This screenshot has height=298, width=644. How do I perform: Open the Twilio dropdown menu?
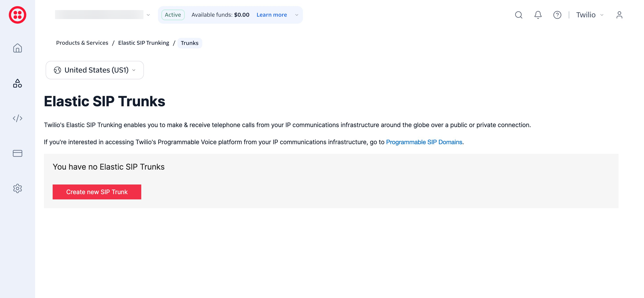coord(590,15)
